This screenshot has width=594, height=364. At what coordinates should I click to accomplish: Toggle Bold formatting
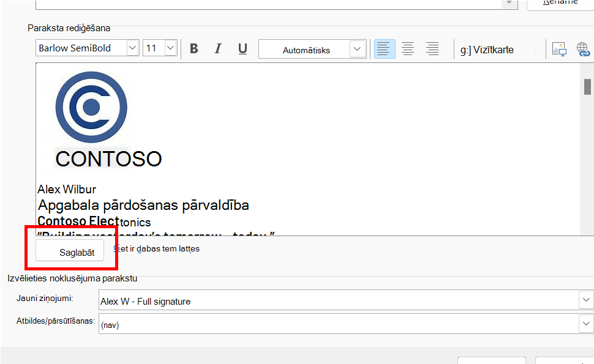pyautogui.click(x=194, y=49)
